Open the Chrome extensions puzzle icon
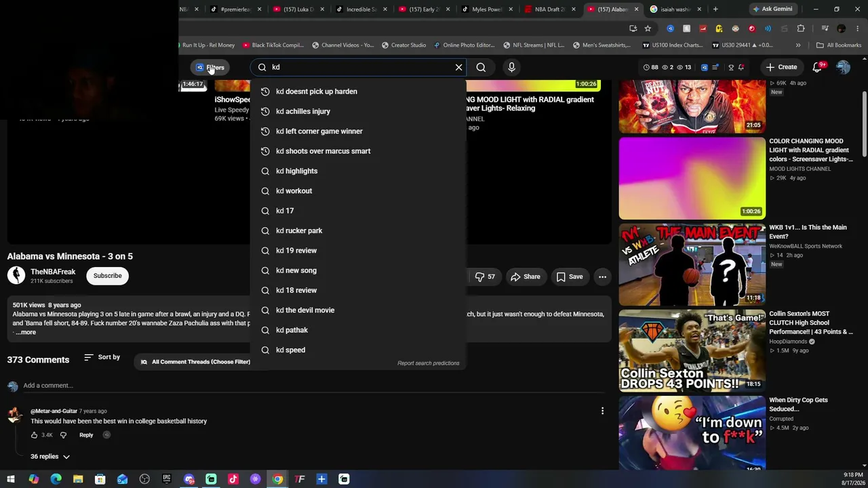Image resolution: width=868 pixels, height=488 pixels. coord(801,28)
